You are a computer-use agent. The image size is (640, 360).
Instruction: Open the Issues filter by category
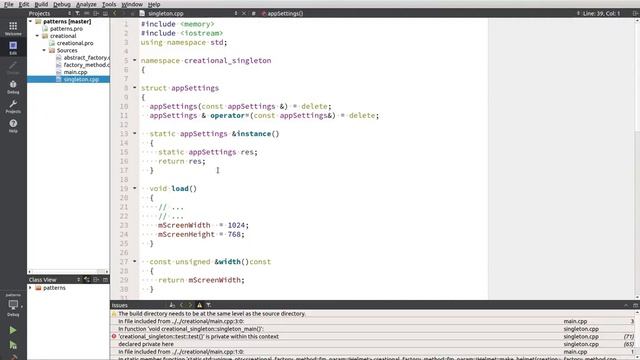(x=209, y=305)
